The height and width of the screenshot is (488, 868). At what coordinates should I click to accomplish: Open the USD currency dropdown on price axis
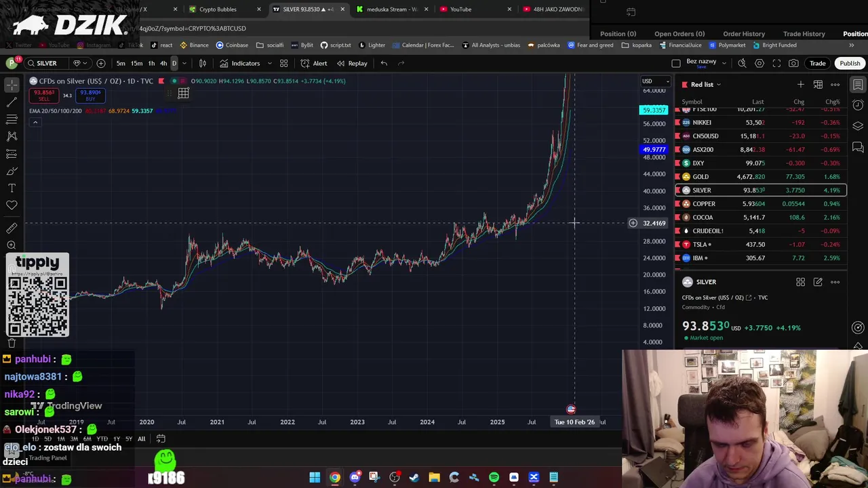pos(656,81)
